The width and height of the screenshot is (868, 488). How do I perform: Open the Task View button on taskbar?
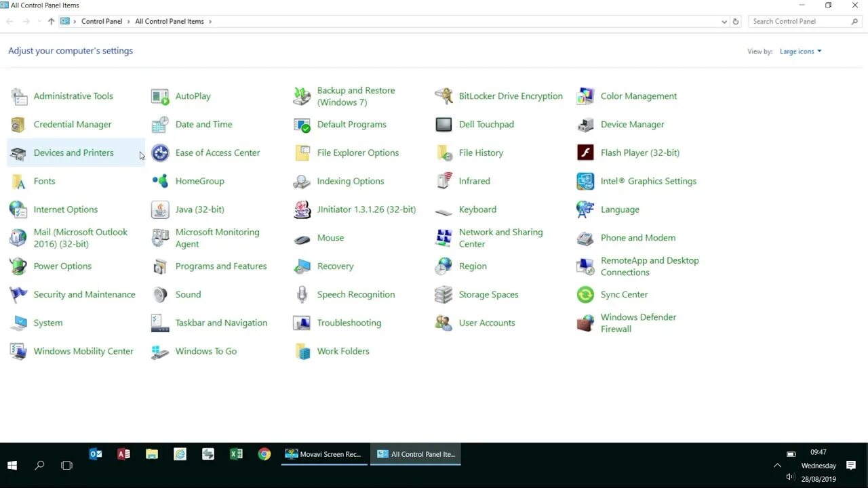(x=66, y=466)
